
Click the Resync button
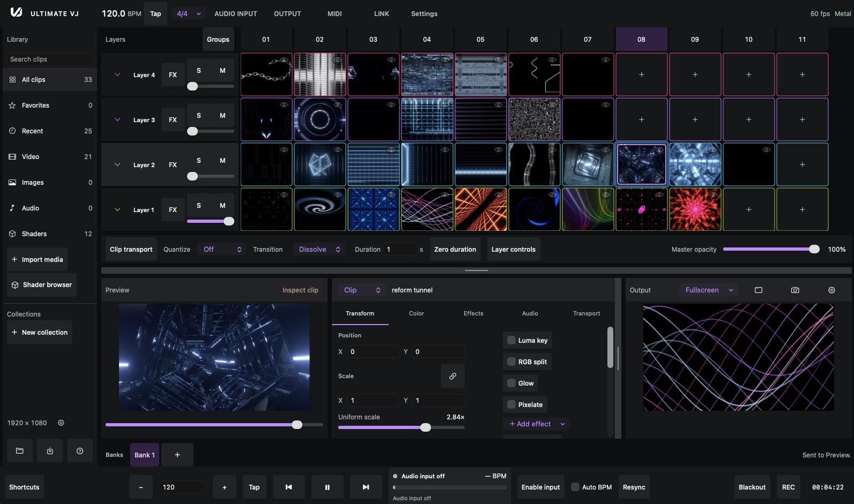[x=634, y=487]
